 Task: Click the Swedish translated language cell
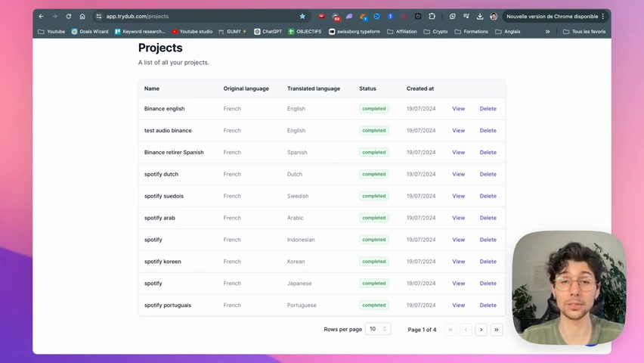click(x=298, y=196)
